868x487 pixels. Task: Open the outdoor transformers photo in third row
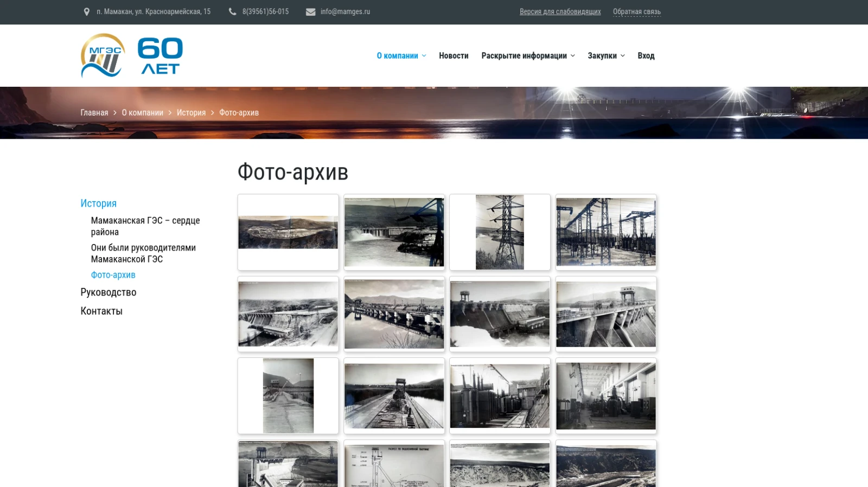[x=500, y=396]
